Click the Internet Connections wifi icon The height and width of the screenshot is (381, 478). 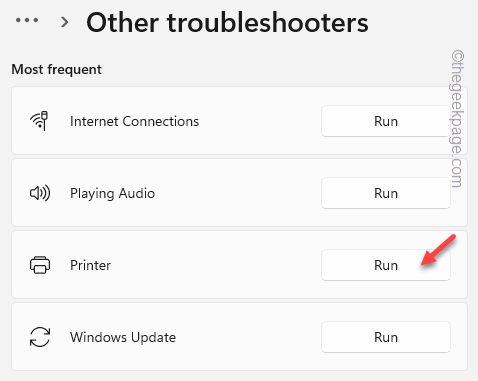[x=39, y=121]
